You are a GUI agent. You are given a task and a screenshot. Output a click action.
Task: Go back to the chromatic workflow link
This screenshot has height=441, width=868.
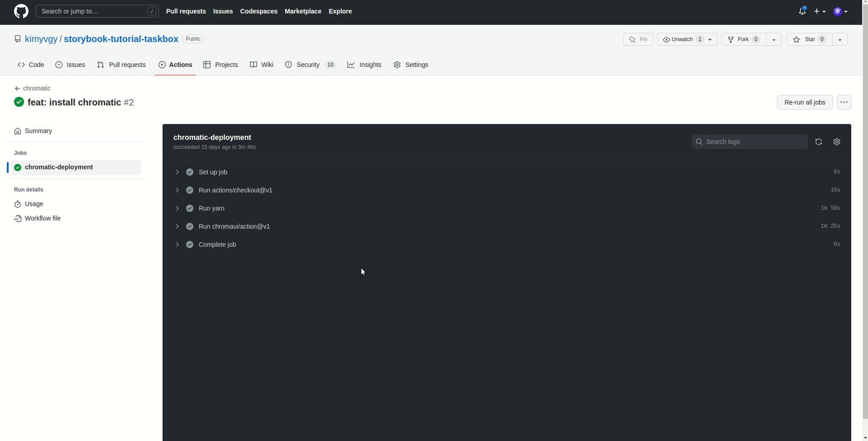(x=37, y=88)
